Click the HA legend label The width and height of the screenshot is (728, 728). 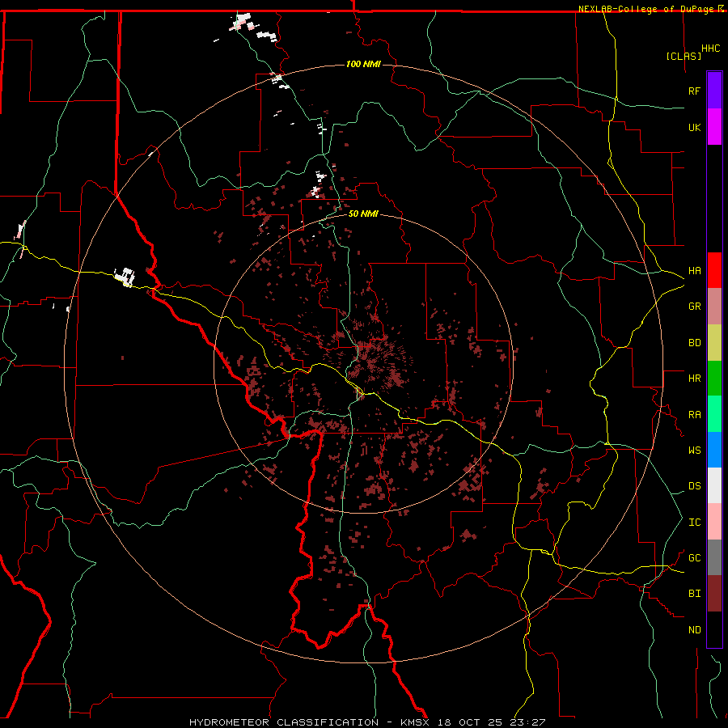[x=695, y=271]
